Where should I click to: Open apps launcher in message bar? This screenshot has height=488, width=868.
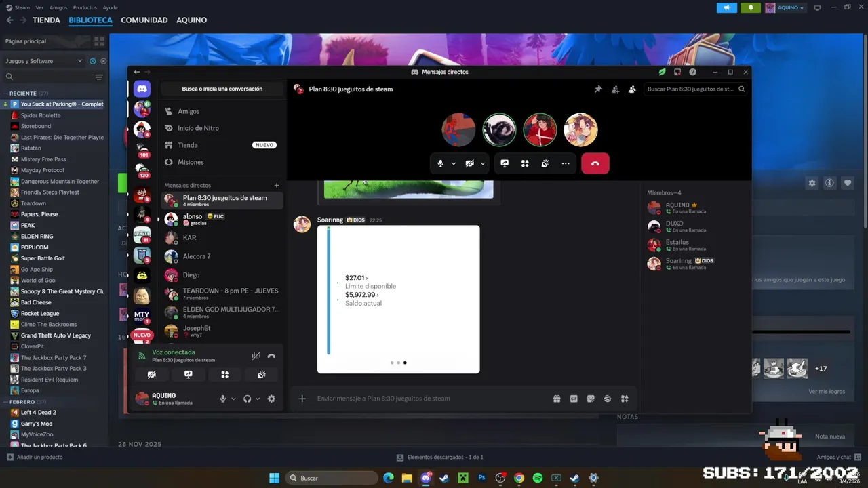pos(625,399)
